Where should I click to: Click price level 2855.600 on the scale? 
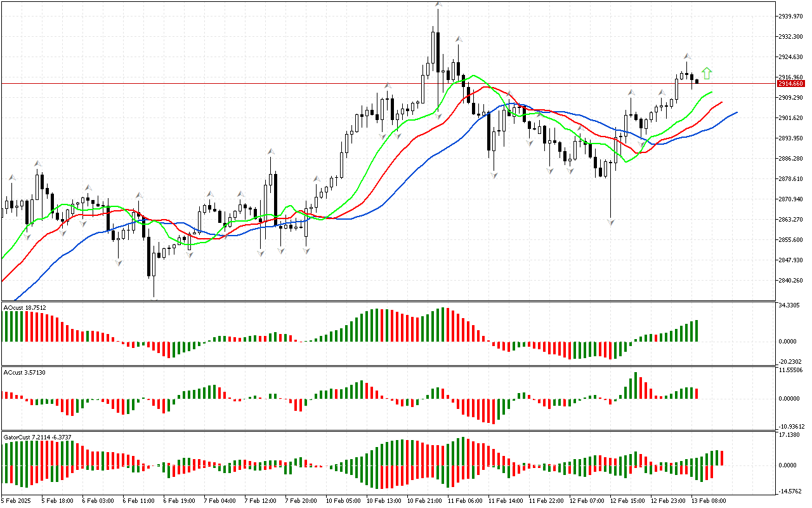point(790,239)
